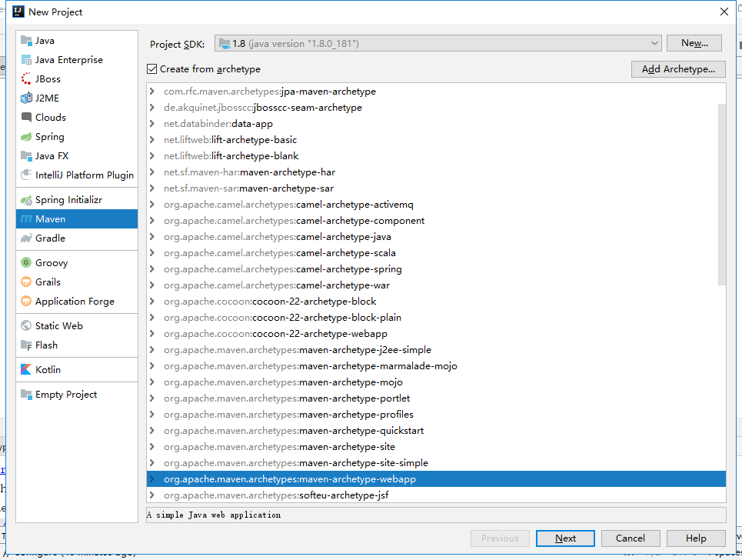The image size is (742, 560).
Task: Expand the camel-archetype-activemq node
Action: [152, 204]
